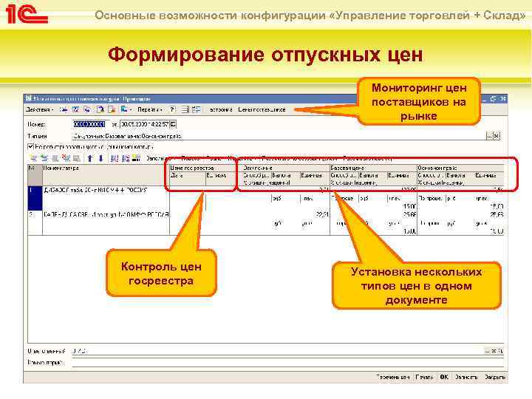Screen dimensions: 532x399
Task: Click the Основной прайс column group header
Action: pyautogui.click(x=460, y=168)
